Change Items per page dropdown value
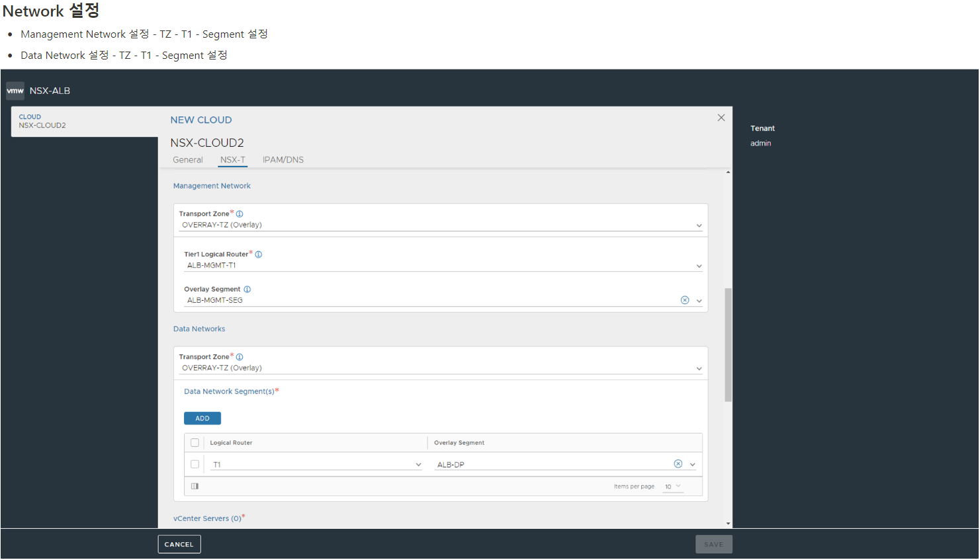980x560 pixels. pyautogui.click(x=673, y=487)
